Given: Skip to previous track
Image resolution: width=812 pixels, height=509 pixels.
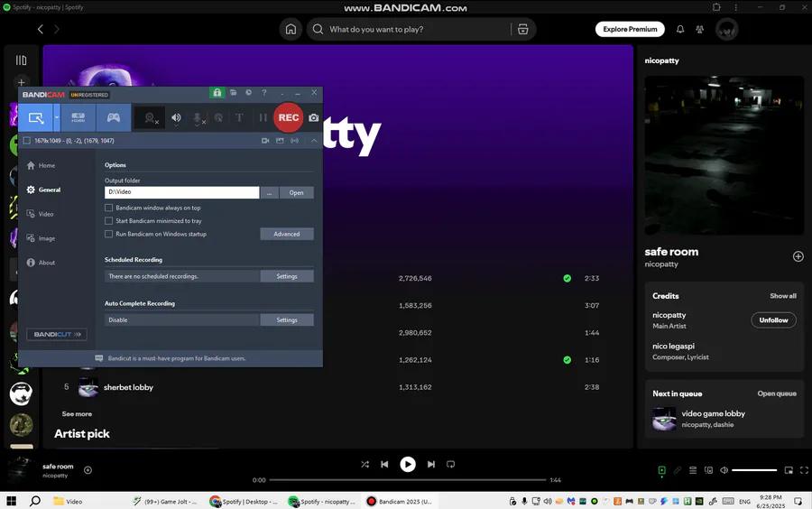Looking at the screenshot, I should (x=384, y=465).
